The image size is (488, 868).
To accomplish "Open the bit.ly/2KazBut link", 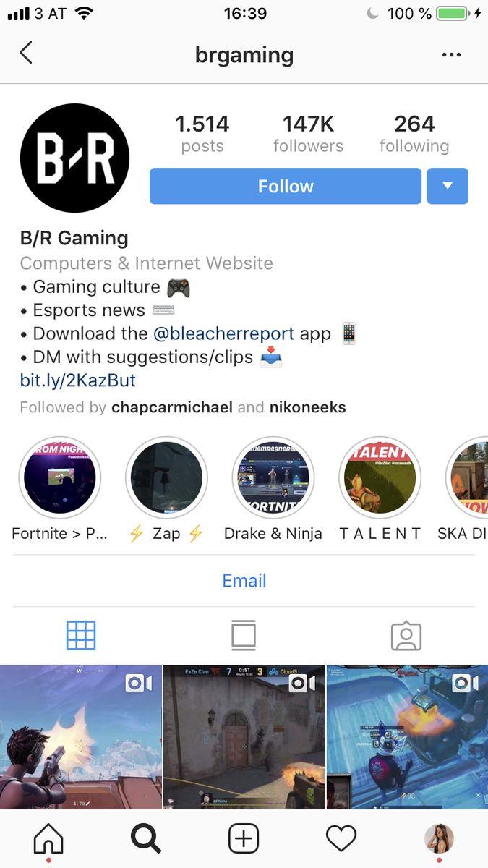I will pos(78,380).
